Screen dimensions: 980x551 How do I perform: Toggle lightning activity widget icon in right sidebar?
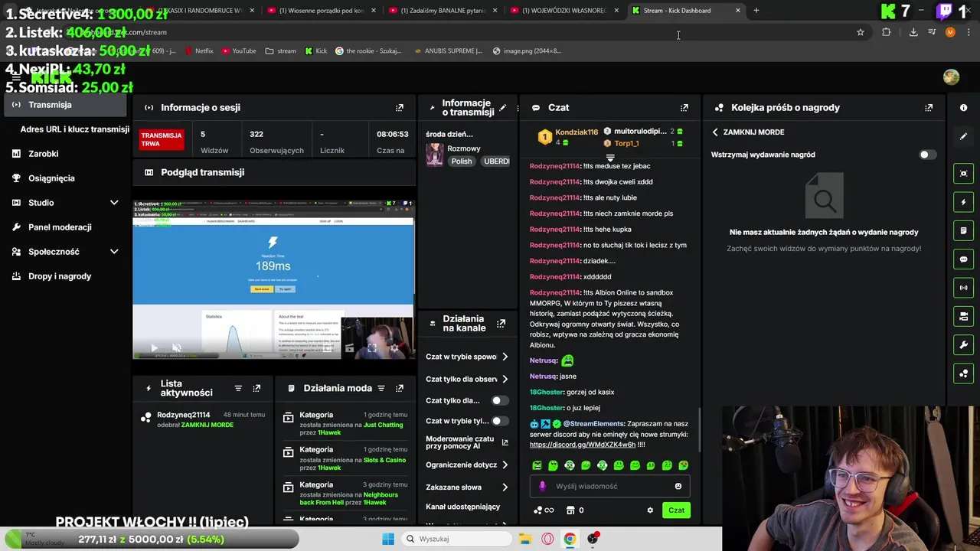click(x=963, y=202)
